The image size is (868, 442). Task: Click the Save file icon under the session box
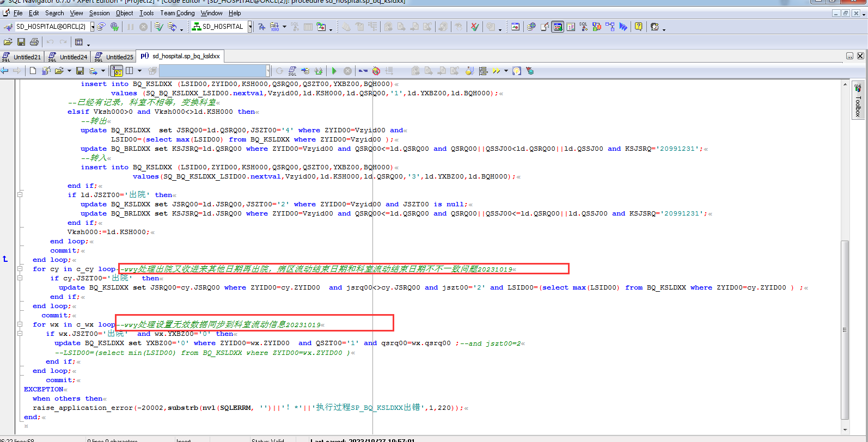click(x=21, y=42)
